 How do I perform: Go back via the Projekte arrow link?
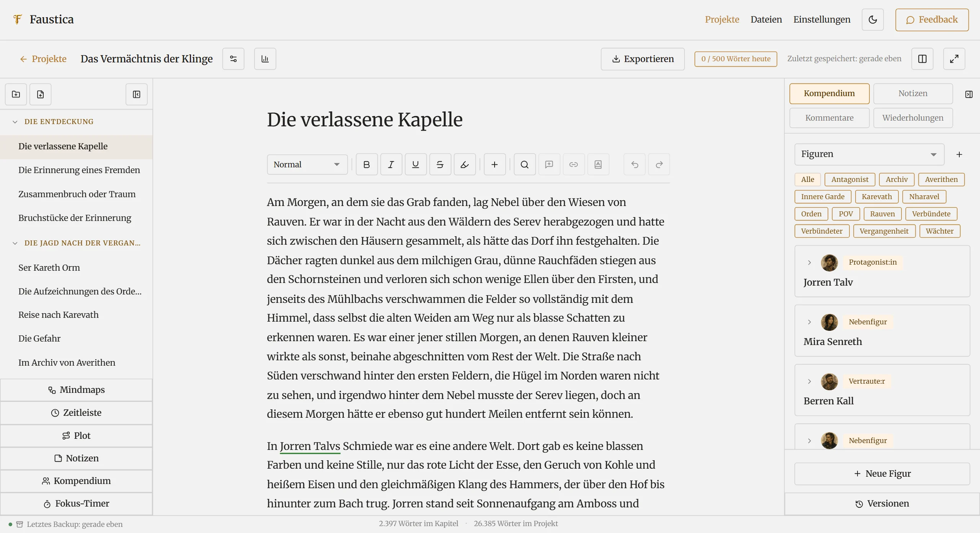tap(43, 59)
